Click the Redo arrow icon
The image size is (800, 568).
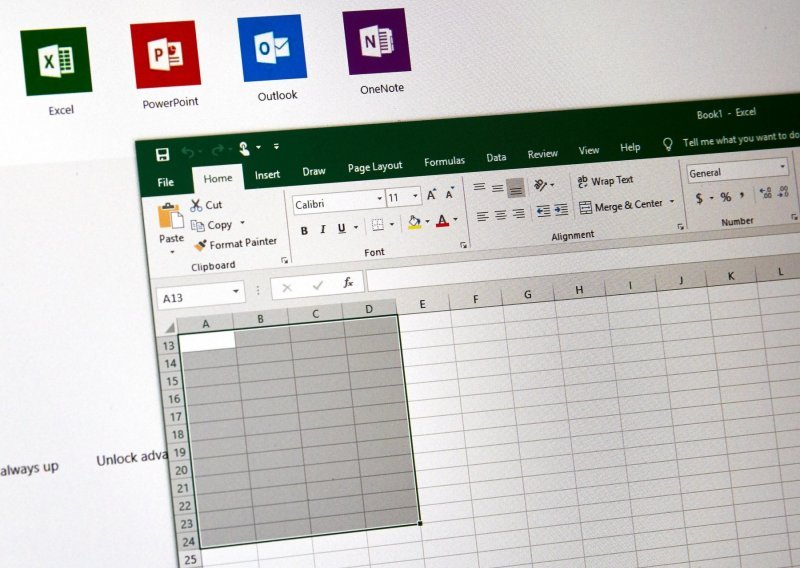click(x=218, y=150)
